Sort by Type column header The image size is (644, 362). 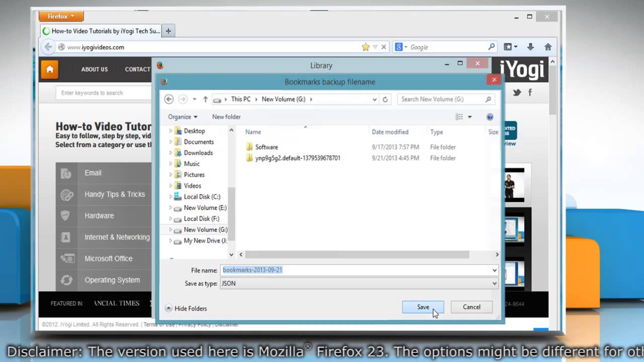(436, 132)
